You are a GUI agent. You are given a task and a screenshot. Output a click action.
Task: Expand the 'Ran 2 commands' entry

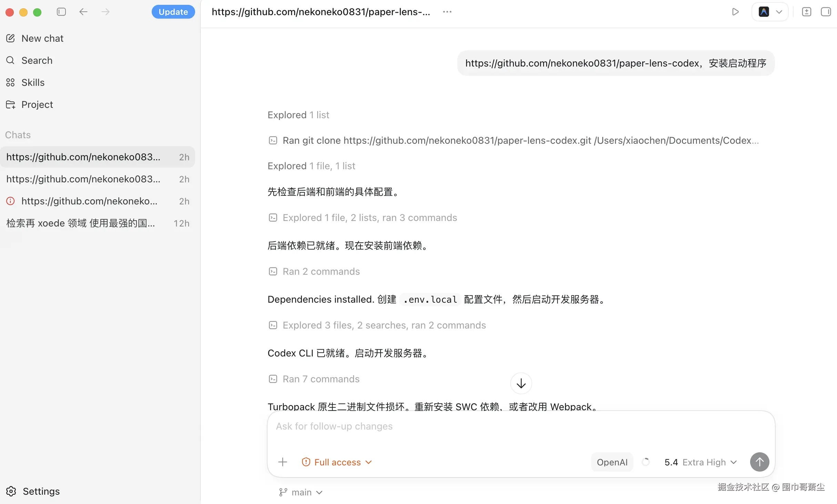[x=314, y=271]
